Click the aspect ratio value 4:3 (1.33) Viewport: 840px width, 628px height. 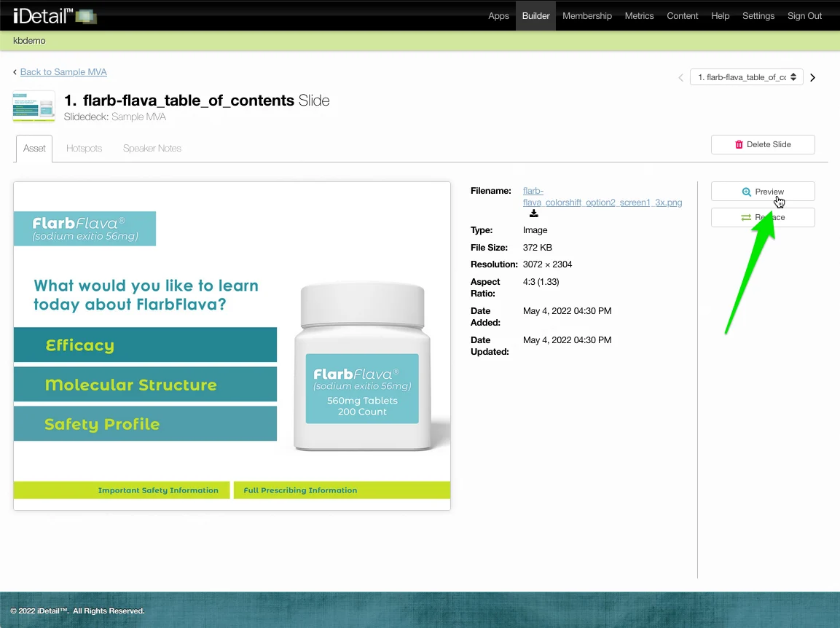click(x=541, y=282)
